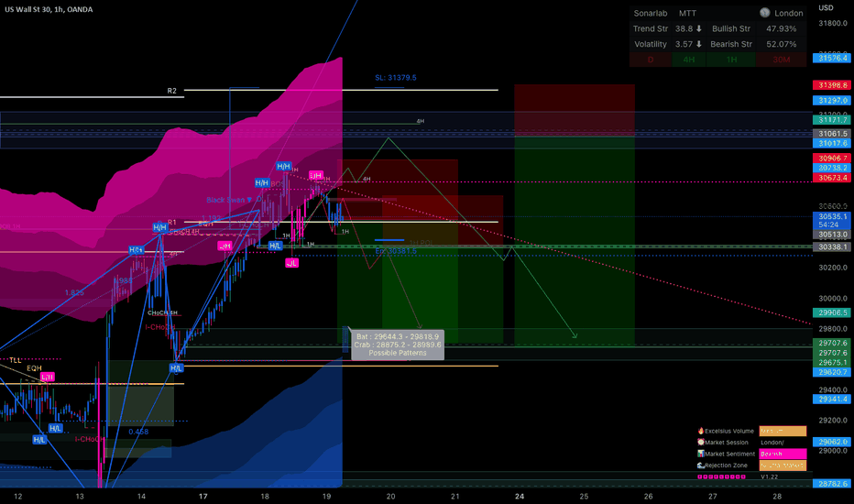Click the fire icon beside Excelsius Volume
The image size is (854, 504).
click(x=701, y=431)
